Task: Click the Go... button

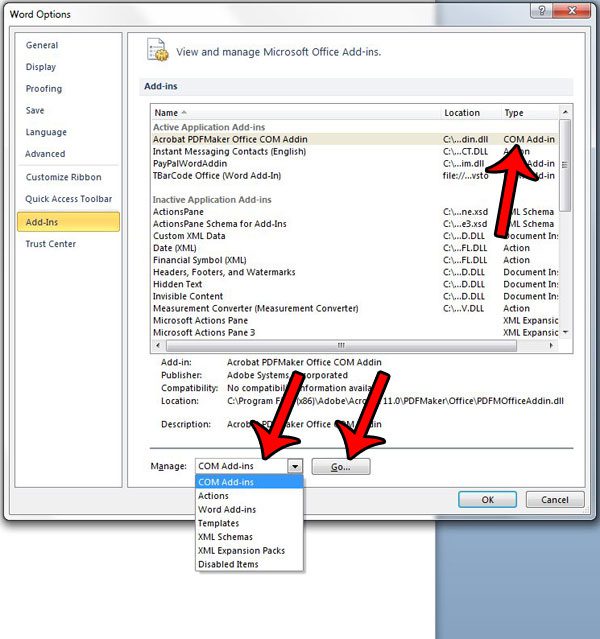Action: tap(341, 467)
